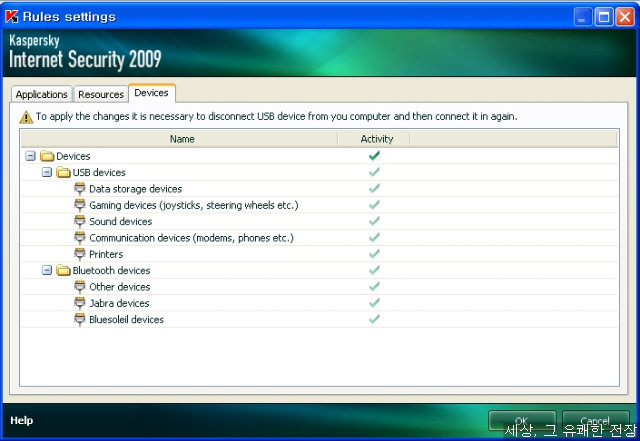The height and width of the screenshot is (441, 640).
Task: Click the yellow warning triangle icon
Action: 26,117
